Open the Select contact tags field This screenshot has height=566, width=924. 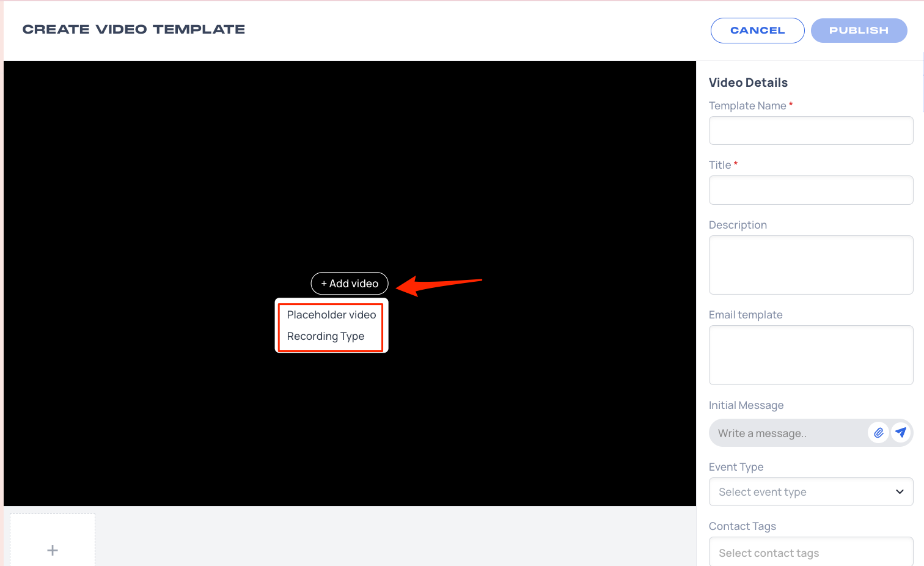pos(811,552)
